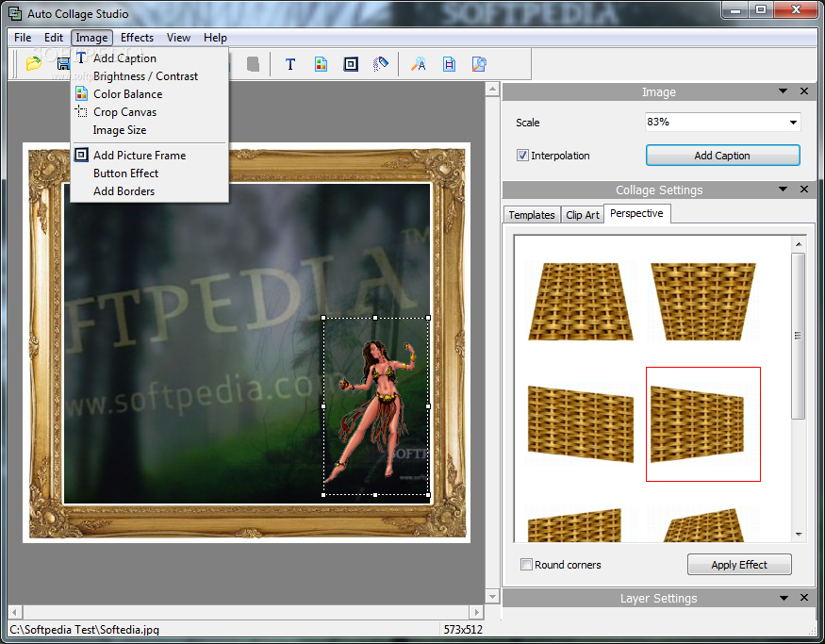Select the third perspective thumbnail, skewed left
The height and width of the screenshot is (644, 825).
(581, 424)
